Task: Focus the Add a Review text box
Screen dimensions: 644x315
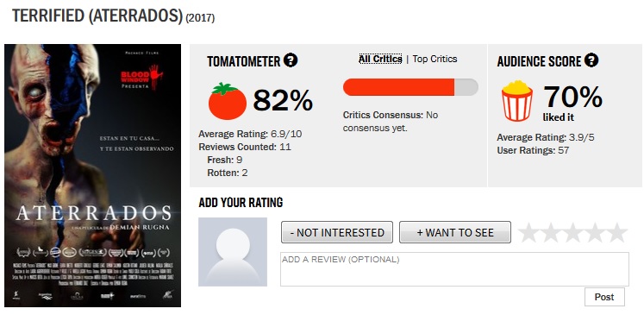Action: 454,269
